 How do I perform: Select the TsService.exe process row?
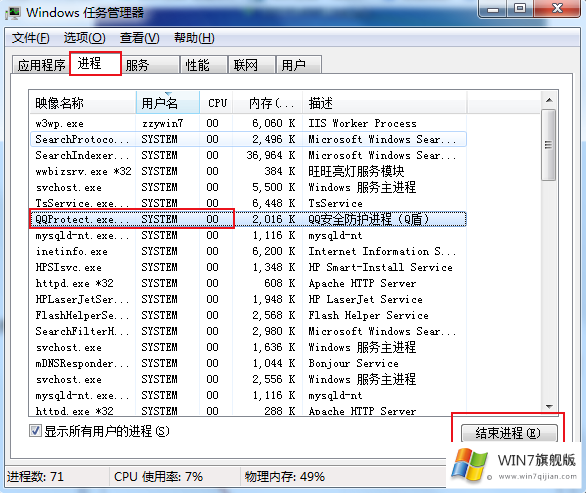click(x=248, y=203)
